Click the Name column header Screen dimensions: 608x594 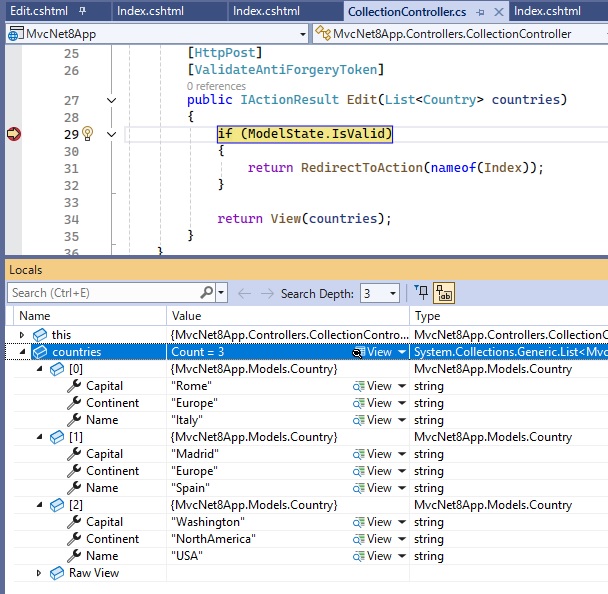pos(90,316)
